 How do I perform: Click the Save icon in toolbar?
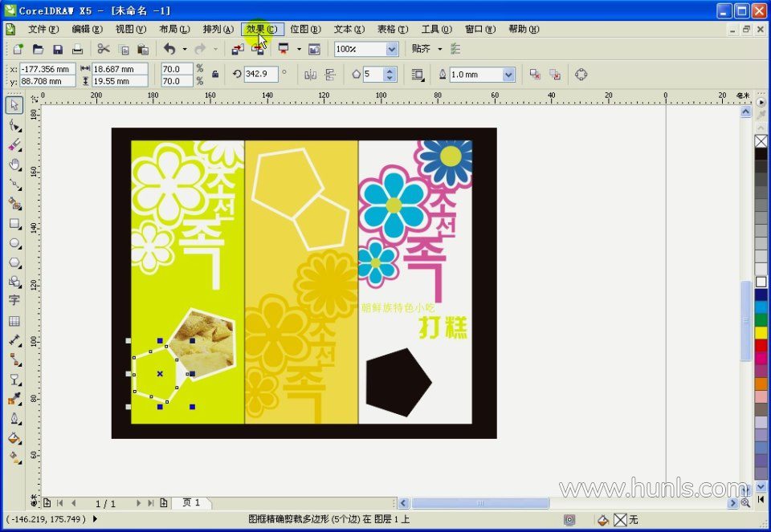(x=58, y=50)
